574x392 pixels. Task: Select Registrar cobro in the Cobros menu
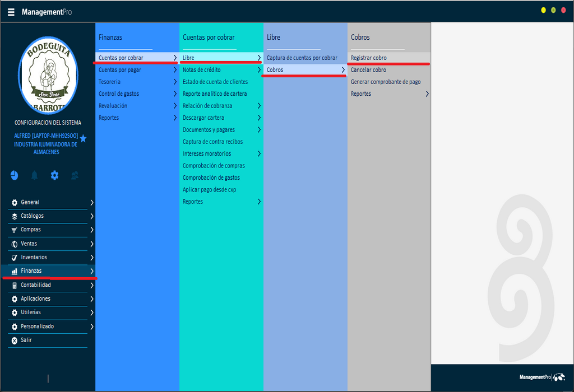368,58
